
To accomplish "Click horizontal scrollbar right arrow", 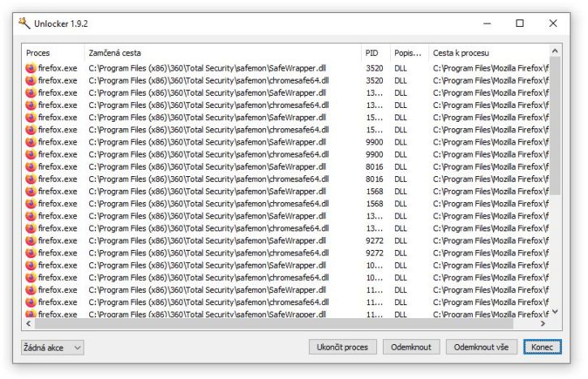I will (543, 324).
